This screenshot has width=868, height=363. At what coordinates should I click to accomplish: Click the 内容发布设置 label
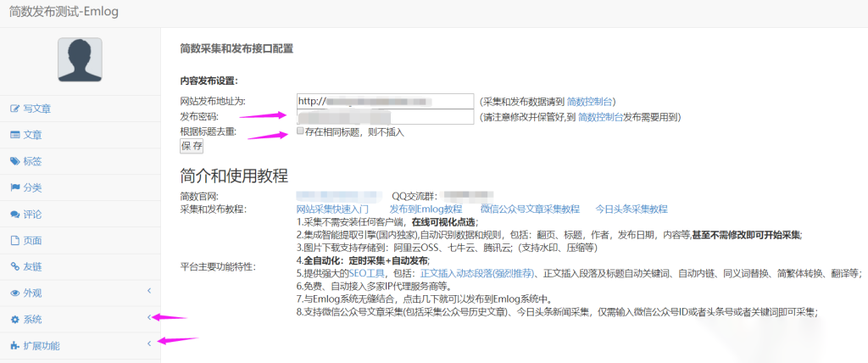point(209,81)
